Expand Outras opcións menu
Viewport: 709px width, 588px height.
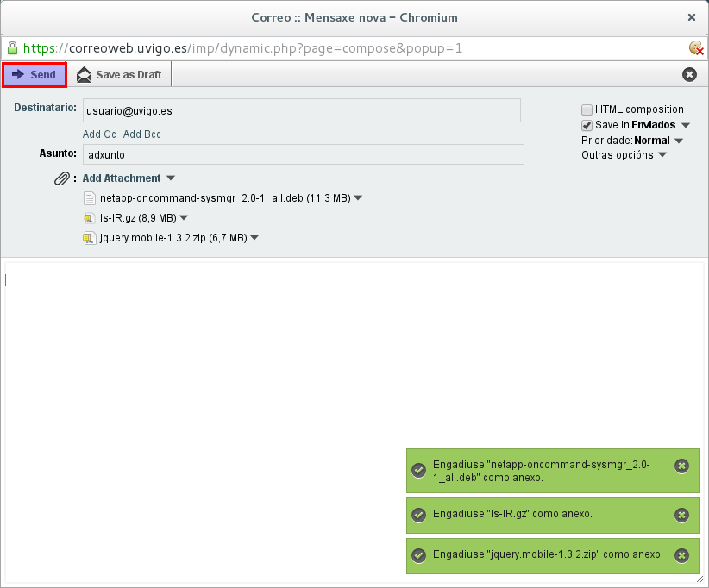tap(662, 156)
